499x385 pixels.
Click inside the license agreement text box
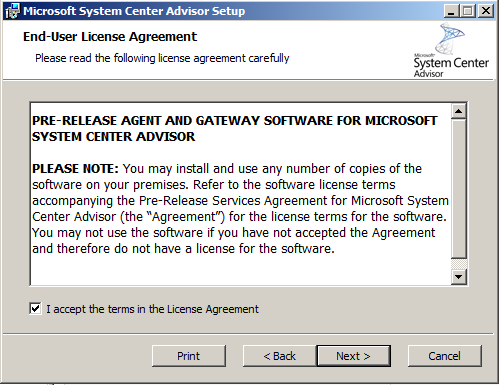tap(241, 194)
